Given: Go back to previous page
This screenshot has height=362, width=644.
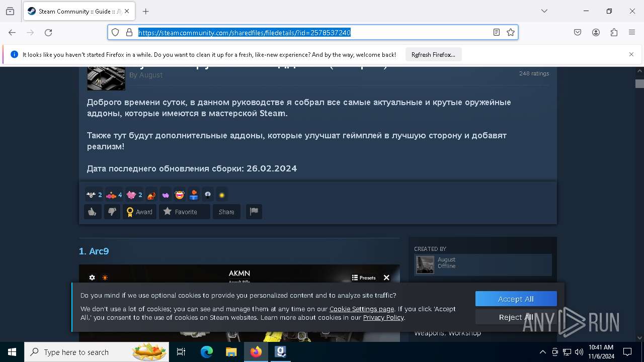Looking at the screenshot, I should tap(12, 32).
